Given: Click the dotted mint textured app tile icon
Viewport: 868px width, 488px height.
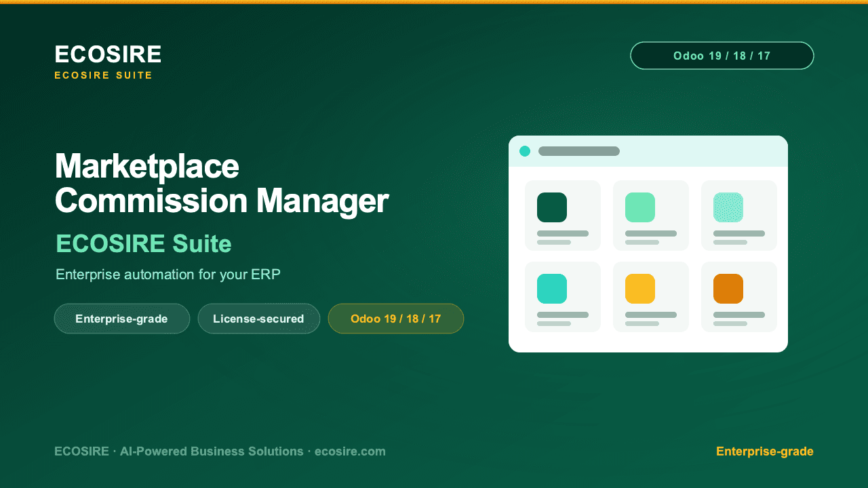Looking at the screenshot, I should pos(728,207).
